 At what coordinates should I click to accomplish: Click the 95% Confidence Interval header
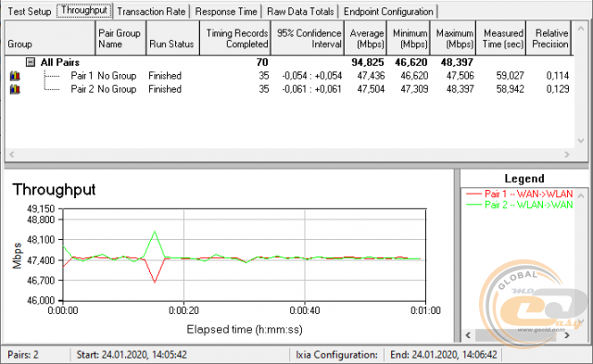click(x=308, y=38)
